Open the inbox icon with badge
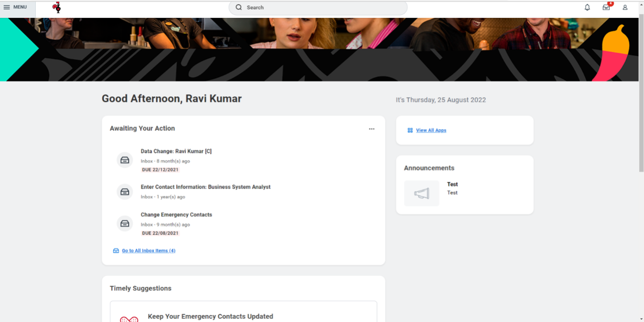This screenshot has height=322, width=644. point(606,7)
